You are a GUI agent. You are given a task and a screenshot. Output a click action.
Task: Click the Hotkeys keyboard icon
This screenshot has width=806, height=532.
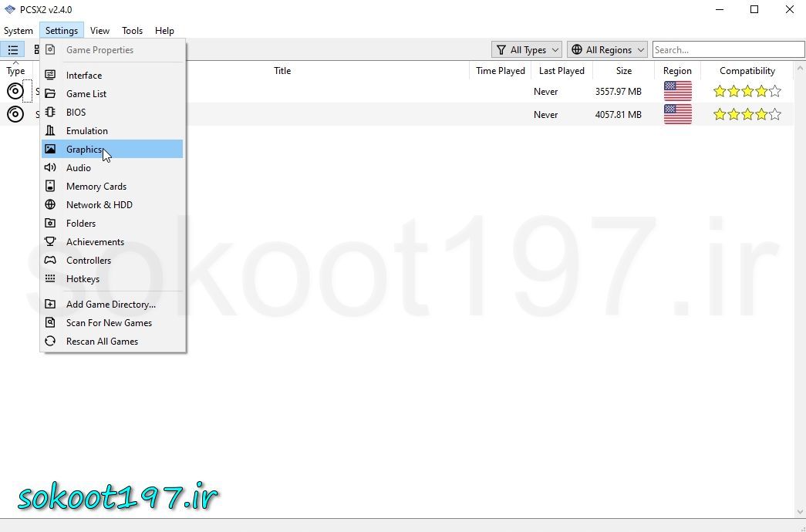pyautogui.click(x=50, y=279)
